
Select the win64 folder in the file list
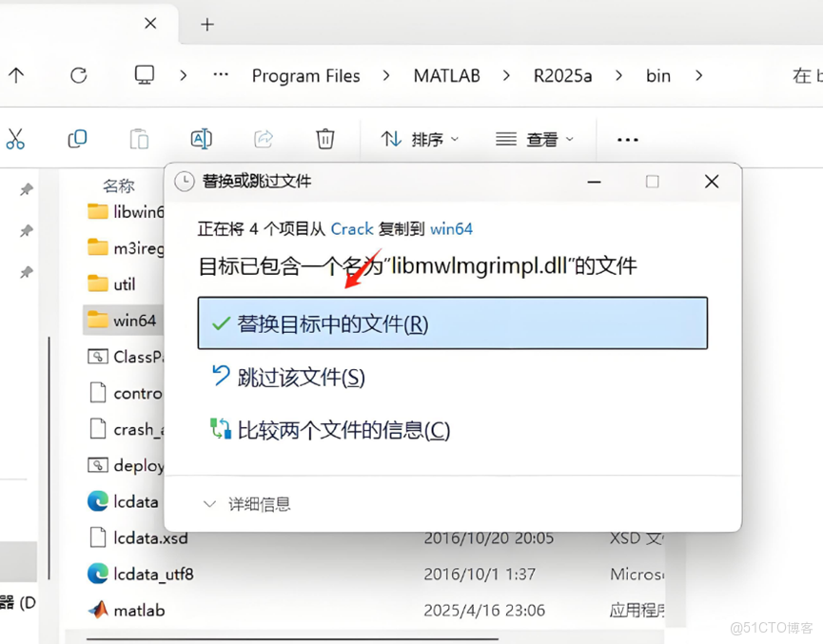click(x=136, y=320)
